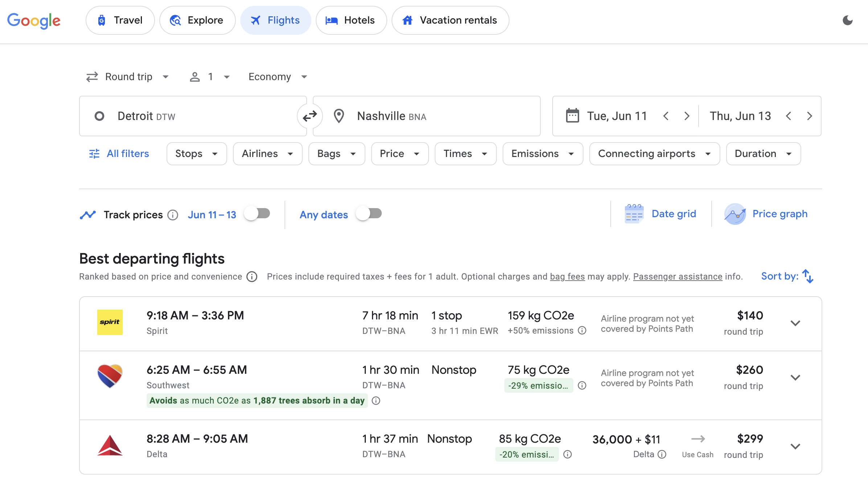Click the Delta airline logo

pyautogui.click(x=110, y=446)
